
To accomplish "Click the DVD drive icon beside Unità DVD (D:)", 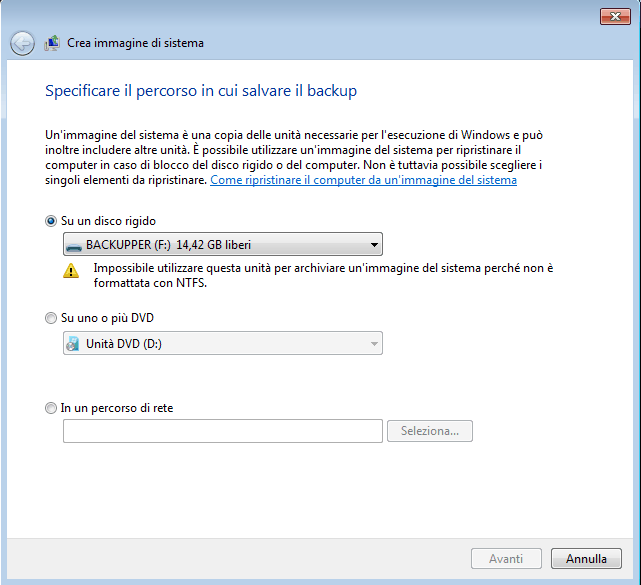I will tap(73, 344).
